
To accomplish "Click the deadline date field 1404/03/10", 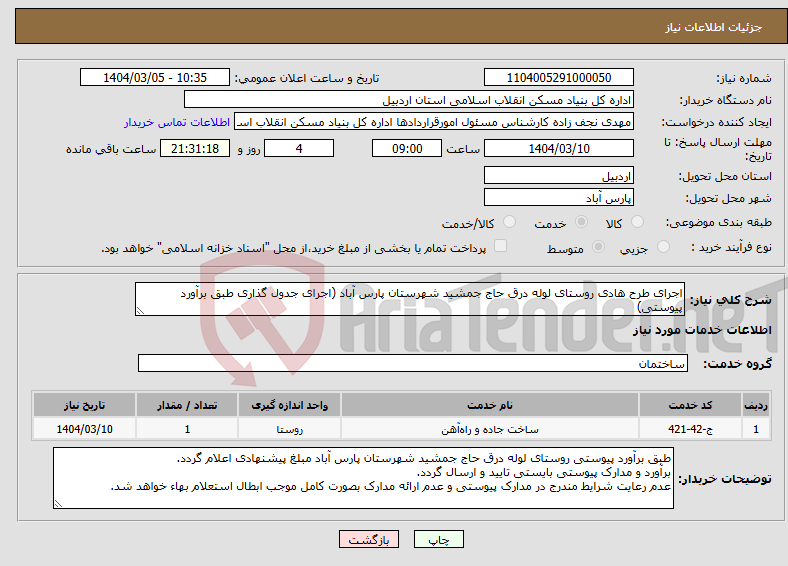I will pos(559,148).
